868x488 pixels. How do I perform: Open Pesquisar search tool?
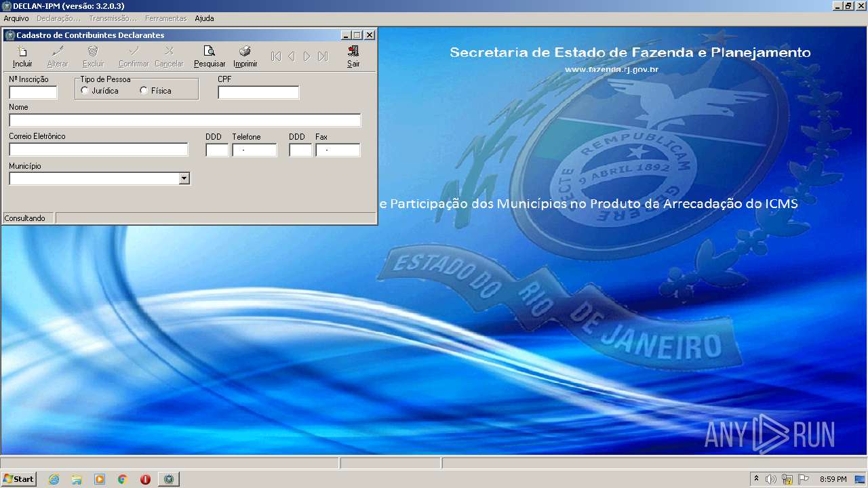point(210,56)
